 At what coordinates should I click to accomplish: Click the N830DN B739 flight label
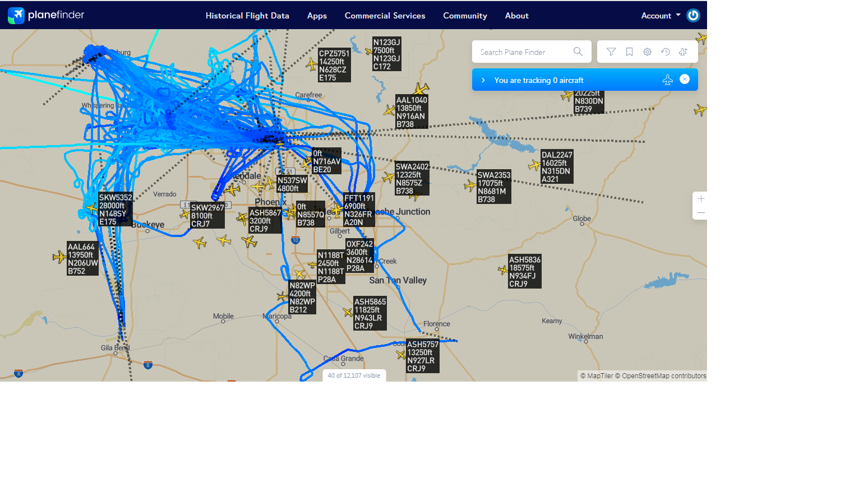[x=589, y=101]
